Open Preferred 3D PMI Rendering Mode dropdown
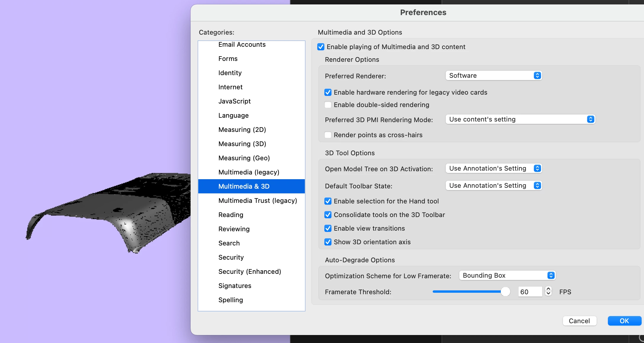This screenshot has height=343, width=644. [x=520, y=119]
